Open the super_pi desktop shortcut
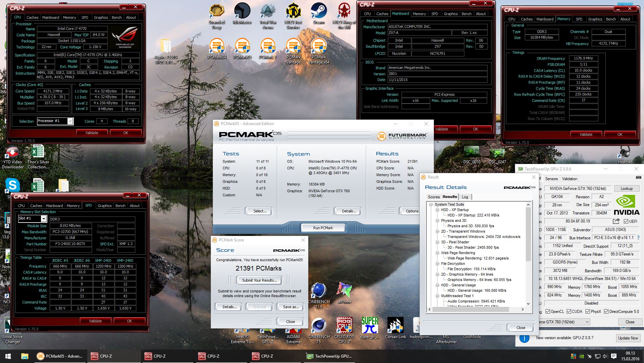The height and width of the screenshot is (363, 644). coord(370,328)
